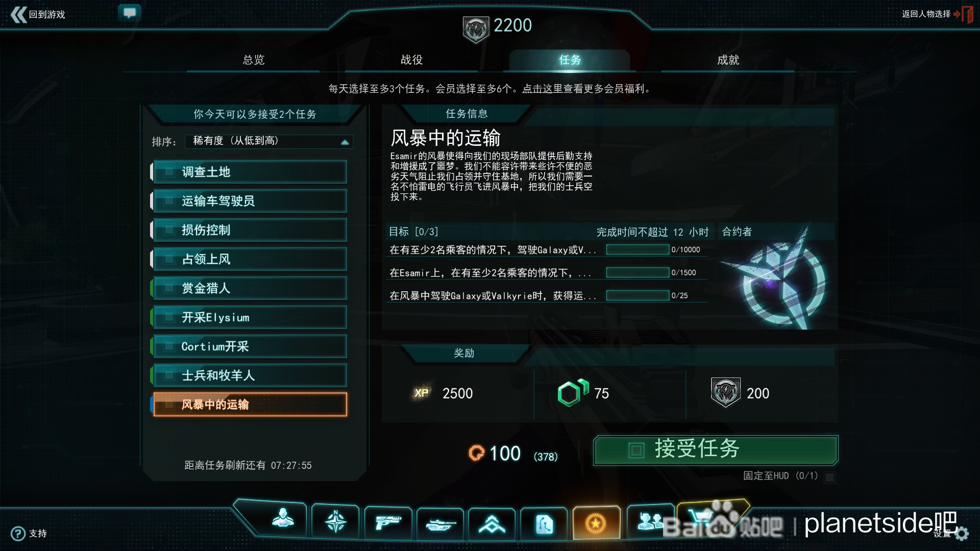Click the 接受任务 button
This screenshot has height=551, width=980.
click(x=716, y=449)
